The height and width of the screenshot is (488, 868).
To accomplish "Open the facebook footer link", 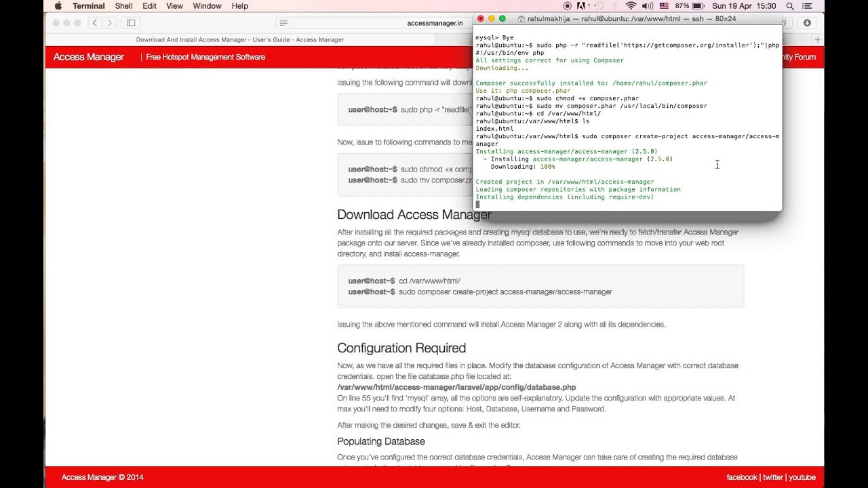I will [741, 477].
